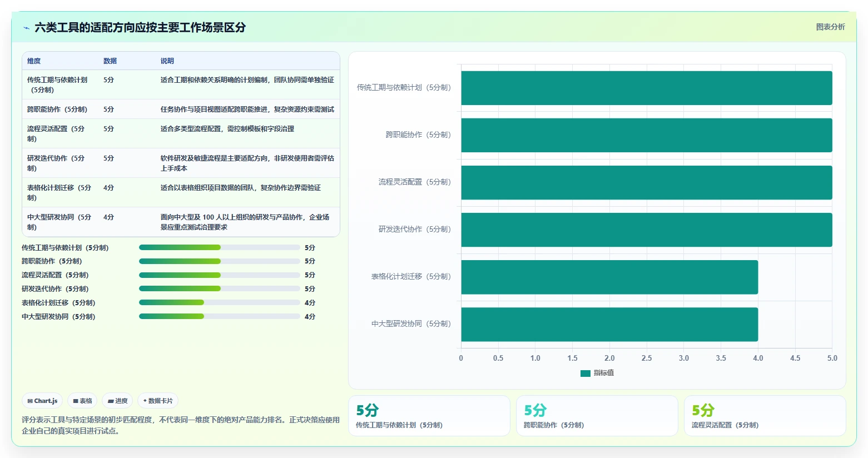The width and height of the screenshot is (868, 458).
Task: Click description starting 任务协作与项目视图
Action: [247, 109]
